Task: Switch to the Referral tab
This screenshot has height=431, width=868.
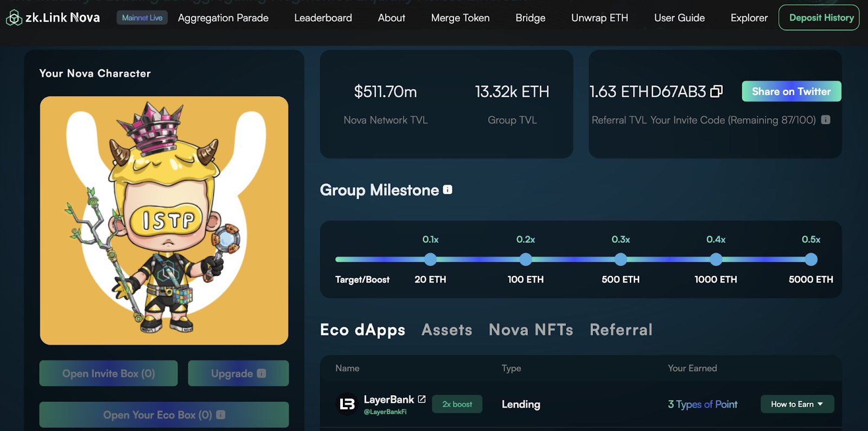Action: pos(621,330)
